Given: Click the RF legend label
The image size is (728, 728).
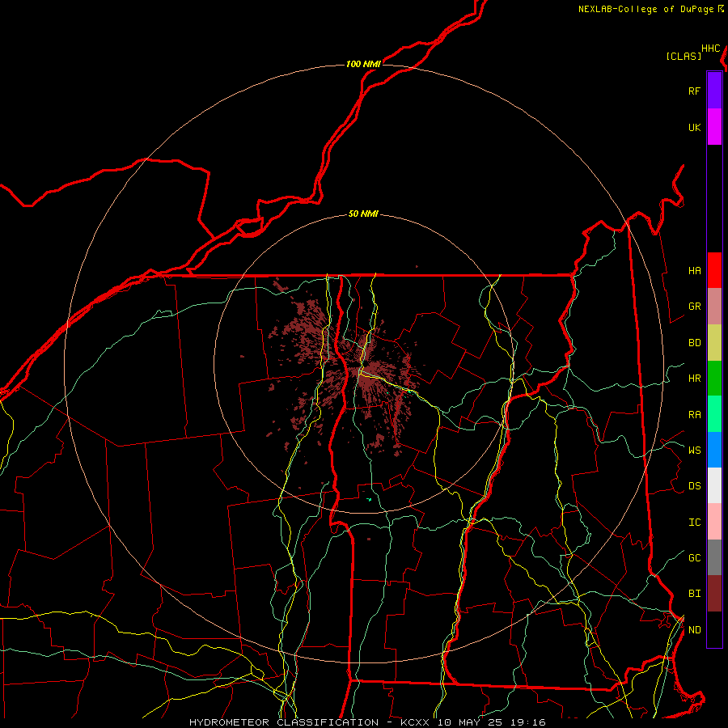Looking at the screenshot, I should point(695,91).
